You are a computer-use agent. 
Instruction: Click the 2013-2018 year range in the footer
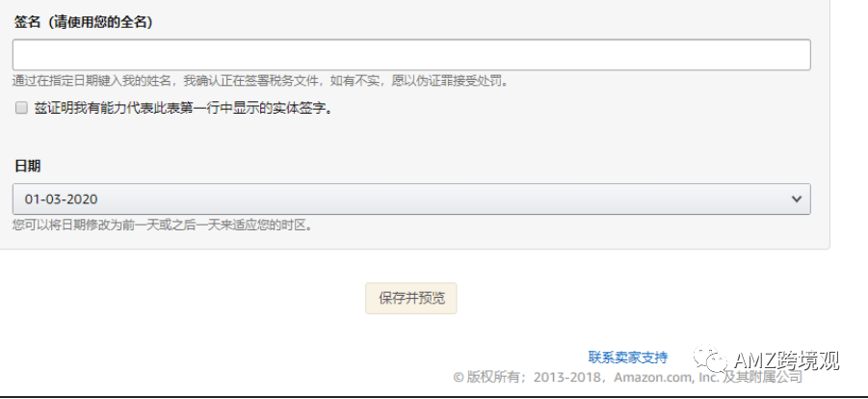(568, 378)
